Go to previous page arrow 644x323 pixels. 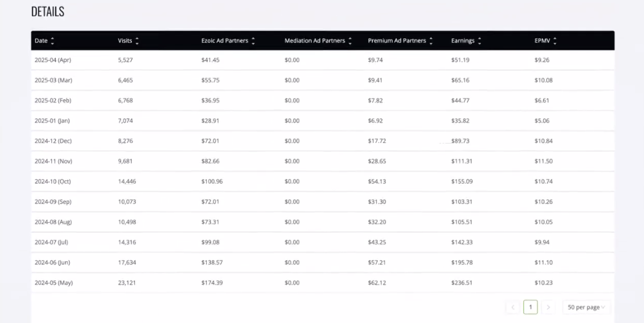click(x=513, y=307)
